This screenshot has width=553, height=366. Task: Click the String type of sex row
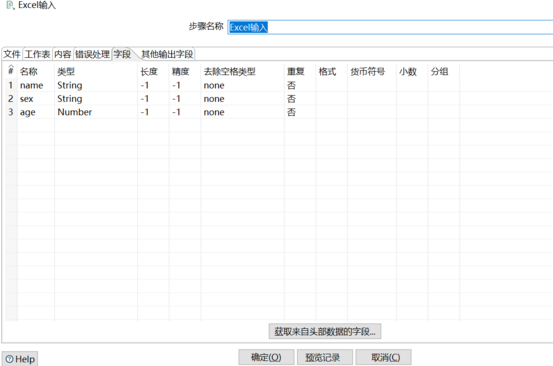(70, 99)
